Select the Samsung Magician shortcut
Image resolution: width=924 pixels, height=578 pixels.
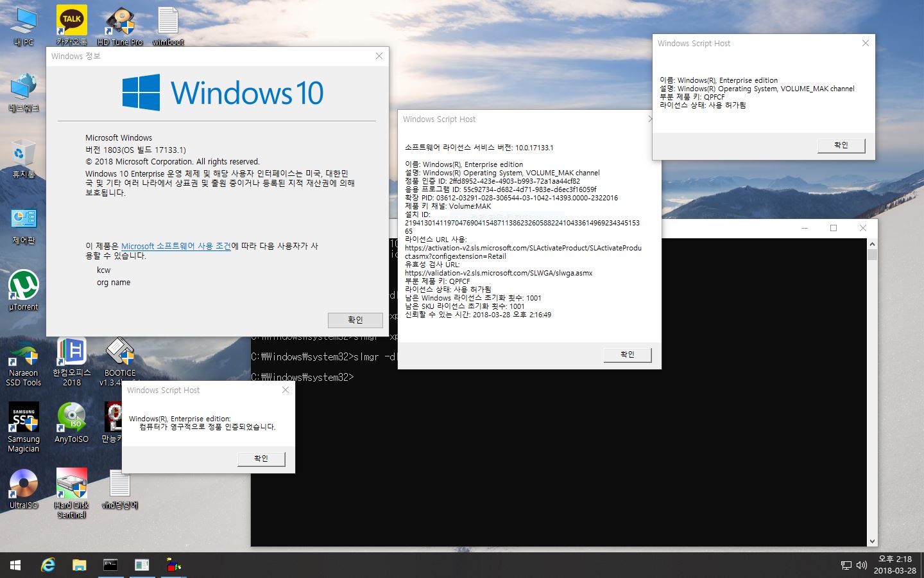click(x=24, y=428)
